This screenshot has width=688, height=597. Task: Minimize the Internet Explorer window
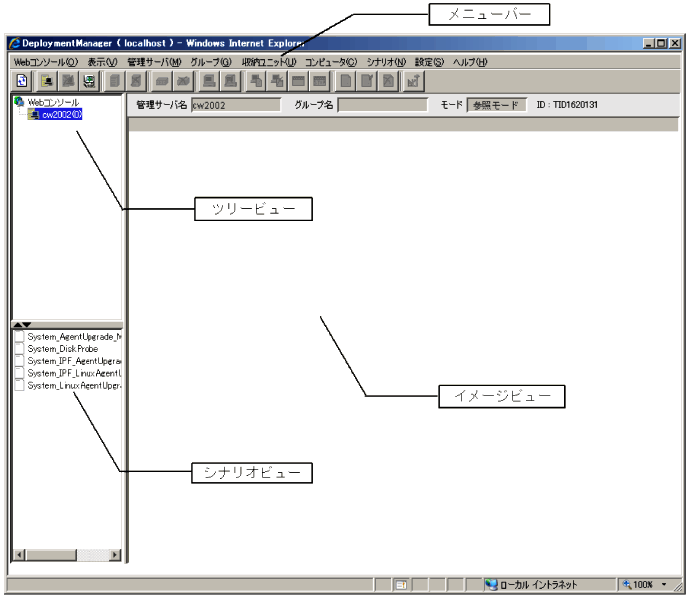[649, 43]
